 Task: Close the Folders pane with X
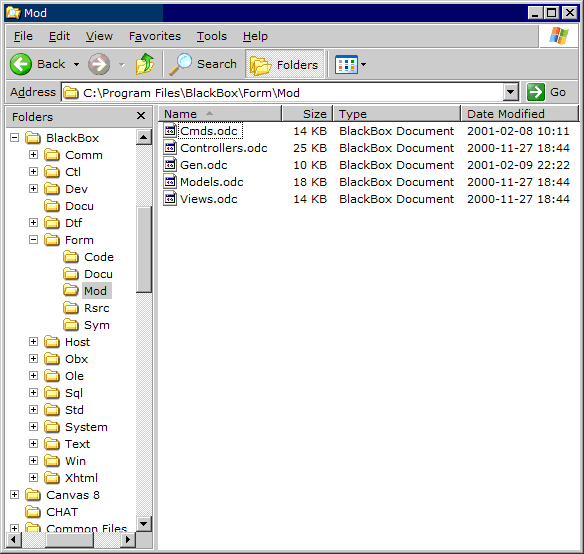(x=141, y=116)
